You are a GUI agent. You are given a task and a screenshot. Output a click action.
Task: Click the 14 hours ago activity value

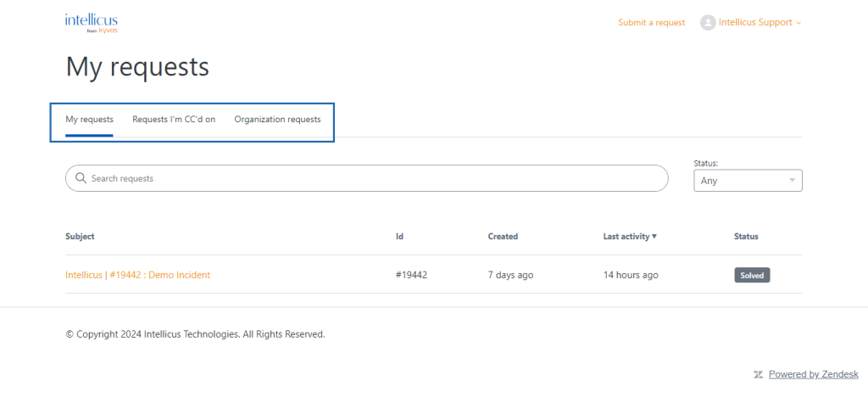pos(631,275)
